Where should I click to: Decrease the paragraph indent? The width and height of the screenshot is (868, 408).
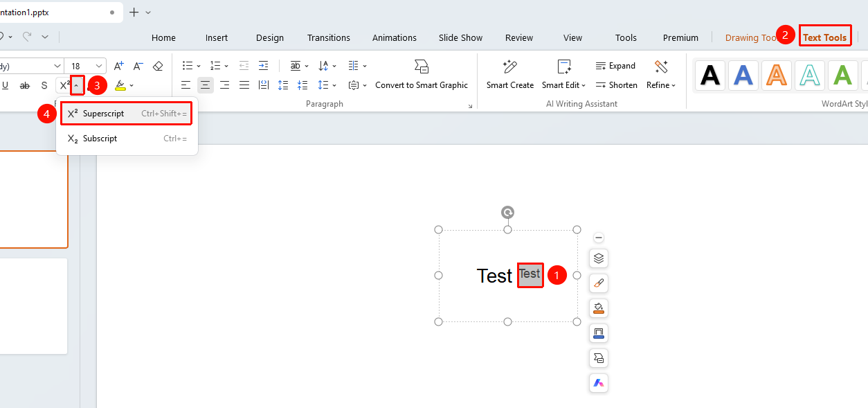click(244, 66)
